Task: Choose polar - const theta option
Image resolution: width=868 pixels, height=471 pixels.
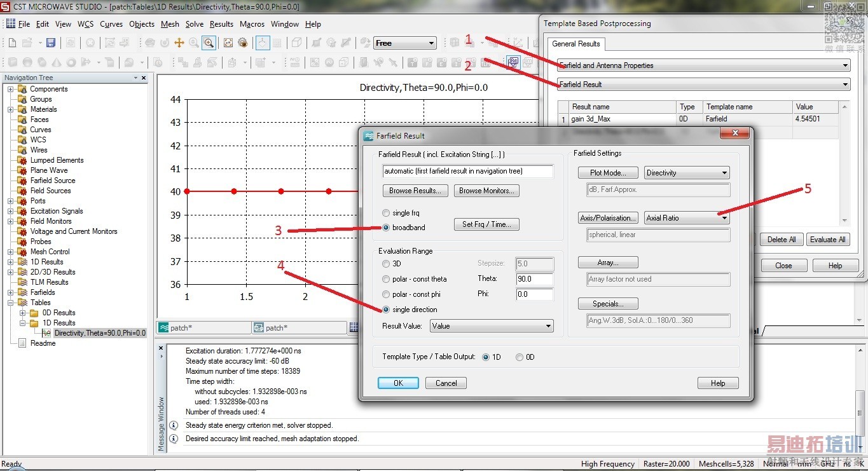Action: [x=386, y=279]
